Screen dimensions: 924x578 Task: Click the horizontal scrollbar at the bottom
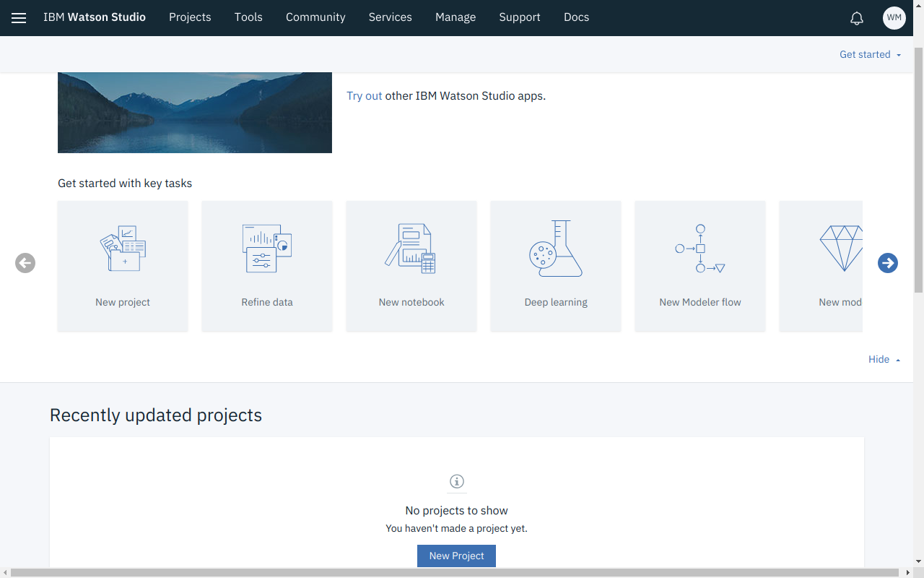(x=456, y=573)
